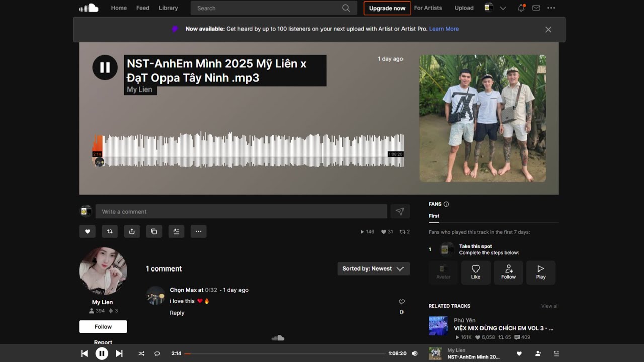
Task: Click the user avatar in the header
Action: (x=488, y=8)
